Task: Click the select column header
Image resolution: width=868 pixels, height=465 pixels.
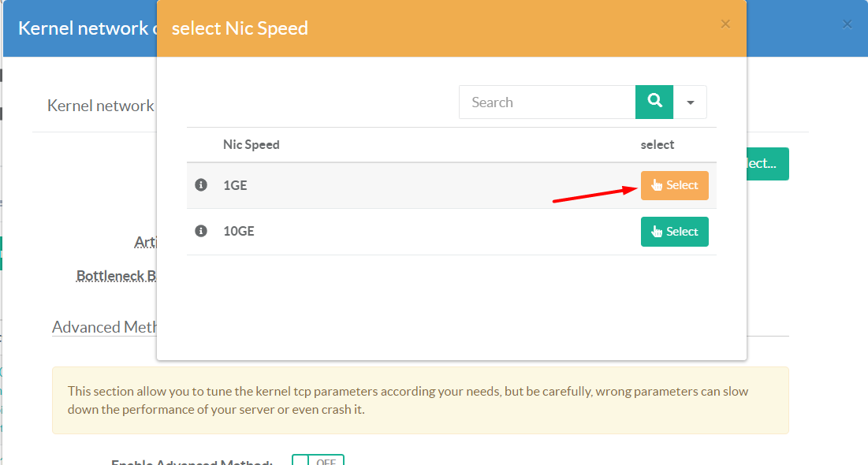Action: [657, 145]
